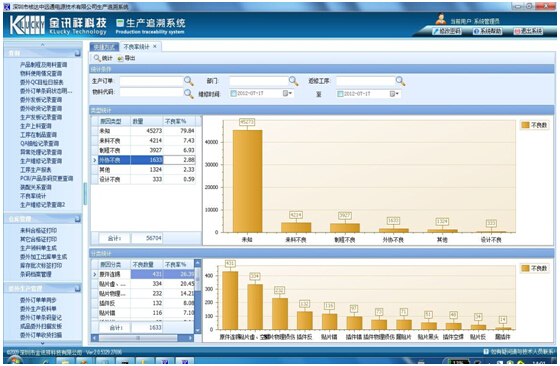Screen dimensions: 560x366
Task: Click the 生产订单 input field
Action: click(151, 81)
